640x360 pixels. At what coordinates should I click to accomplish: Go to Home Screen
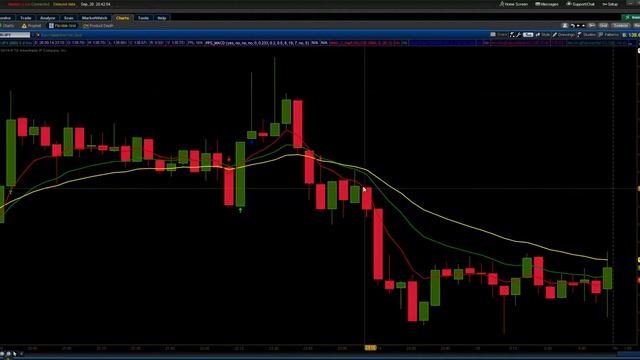point(514,4)
